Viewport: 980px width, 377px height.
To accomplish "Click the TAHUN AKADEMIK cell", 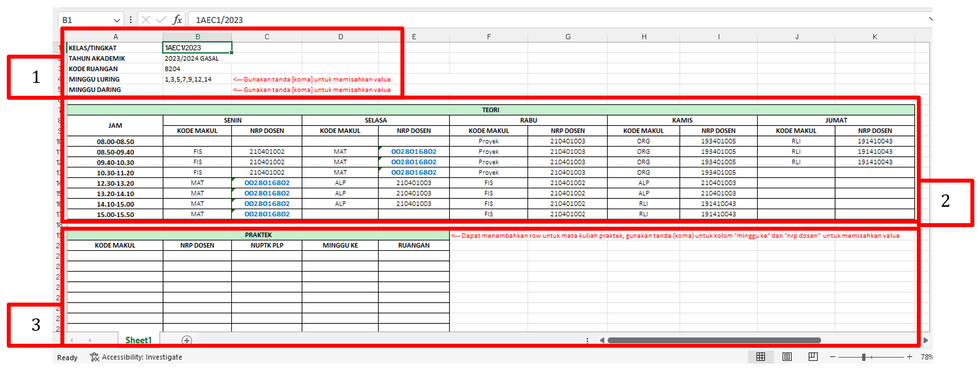I will pyautogui.click(x=115, y=58).
